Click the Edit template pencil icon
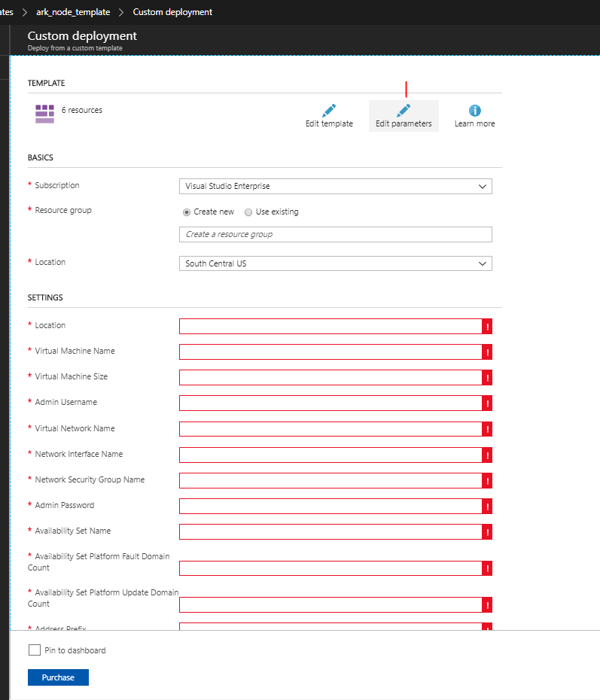This screenshot has height=700, width=600. click(329, 111)
